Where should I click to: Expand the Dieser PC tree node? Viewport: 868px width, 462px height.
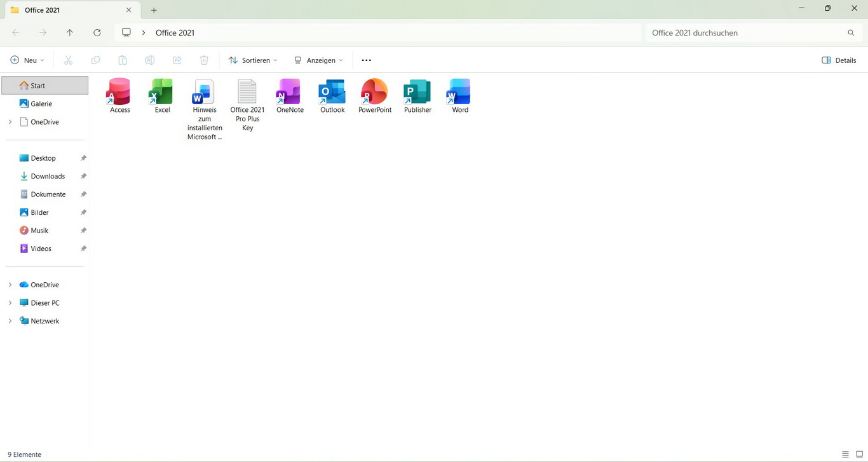click(x=10, y=303)
